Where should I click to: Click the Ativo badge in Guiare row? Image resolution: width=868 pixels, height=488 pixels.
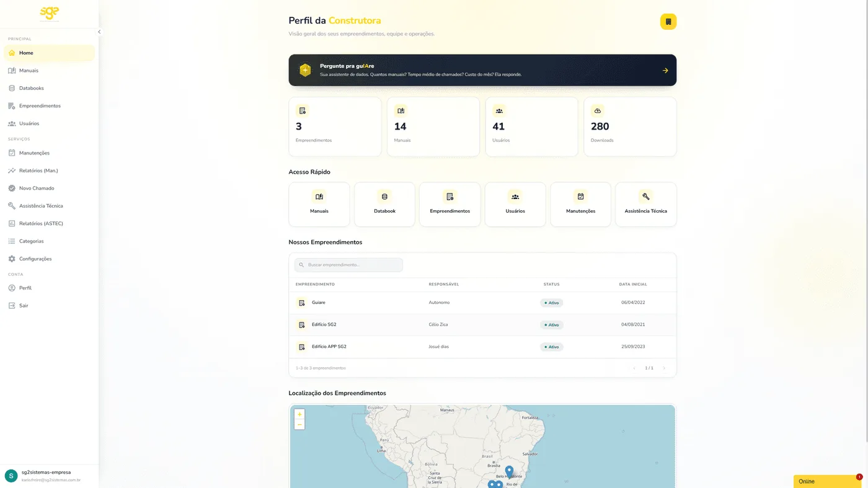point(552,303)
